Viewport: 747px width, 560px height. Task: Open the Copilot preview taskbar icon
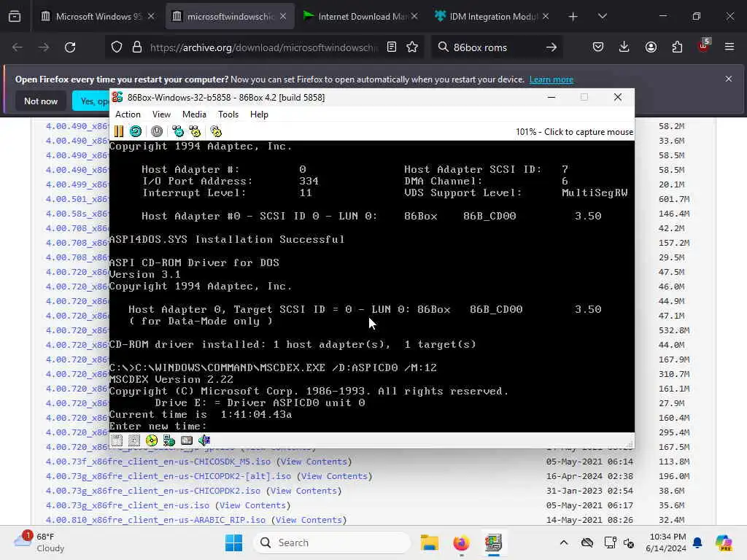[x=724, y=542]
